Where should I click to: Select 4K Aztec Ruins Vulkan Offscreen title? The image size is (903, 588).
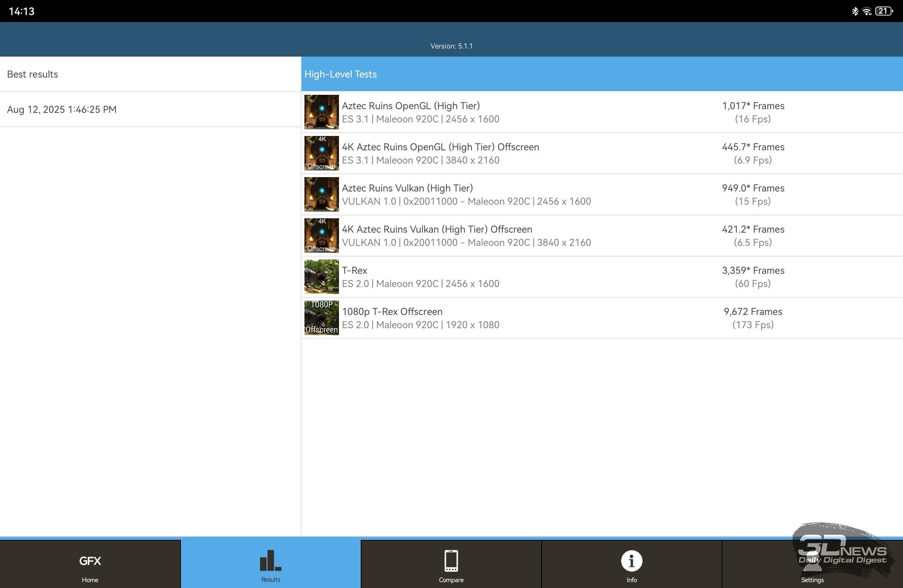tap(437, 229)
